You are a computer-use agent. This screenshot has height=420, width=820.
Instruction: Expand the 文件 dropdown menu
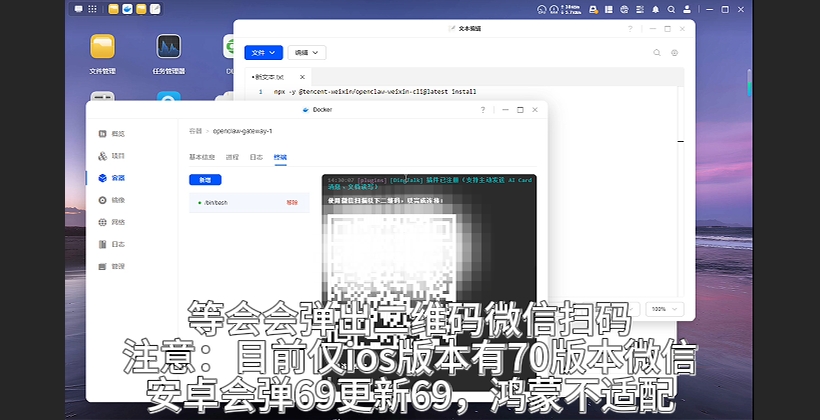coord(264,52)
